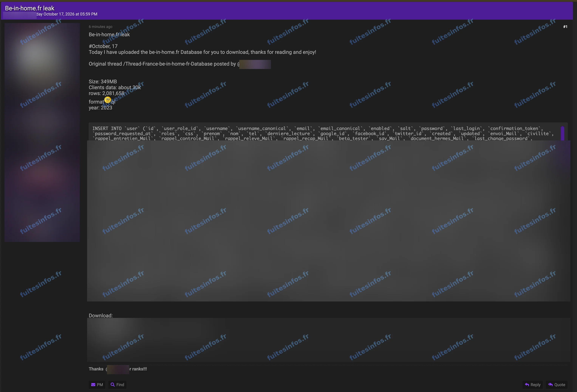
Task: Click the '6 minutes ago' timestamp
Action: (x=101, y=27)
